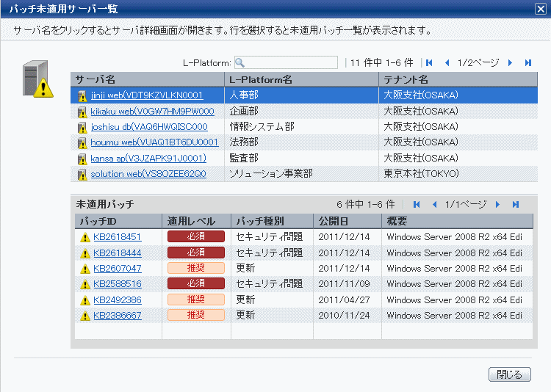The width and height of the screenshot is (551, 392).
Task: Select the 企画部 L-Platform cell
Action: (x=301, y=112)
